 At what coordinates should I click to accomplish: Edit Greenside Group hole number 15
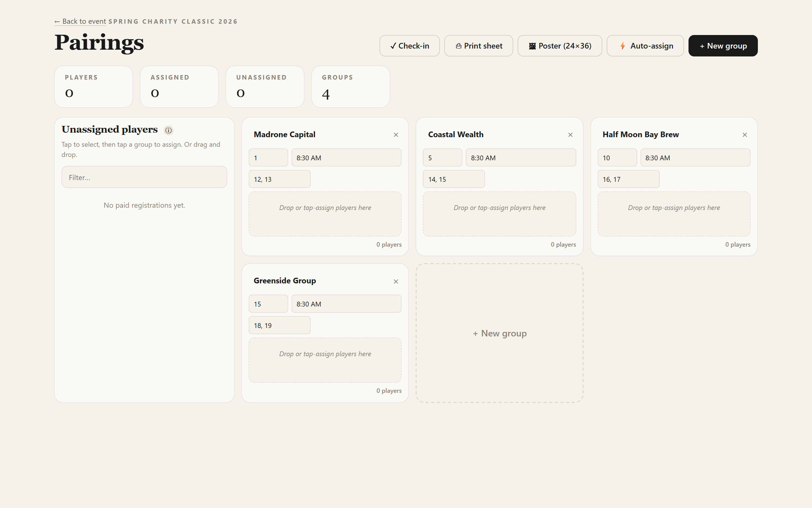click(x=268, y=304)
